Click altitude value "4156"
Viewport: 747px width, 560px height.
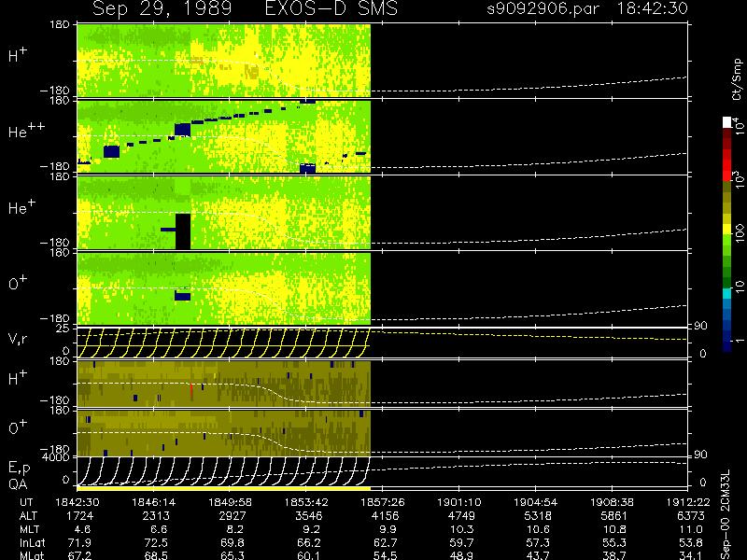pos(386,516)
